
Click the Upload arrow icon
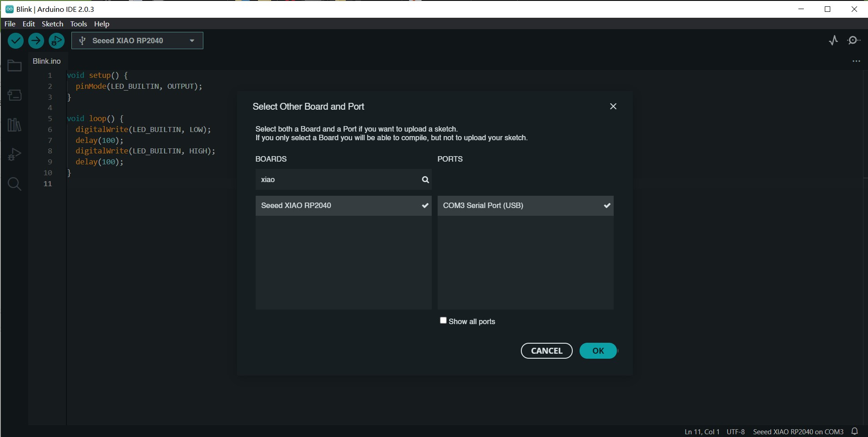[x=36, y=41]
